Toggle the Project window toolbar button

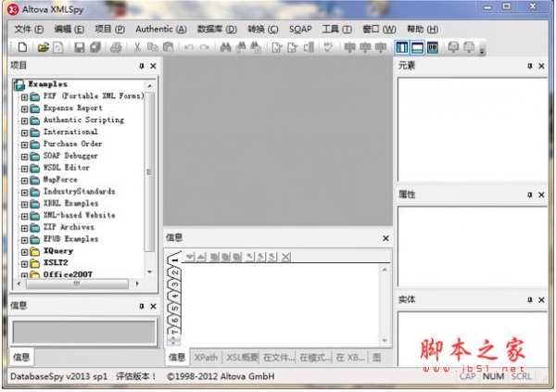[402, 47]
